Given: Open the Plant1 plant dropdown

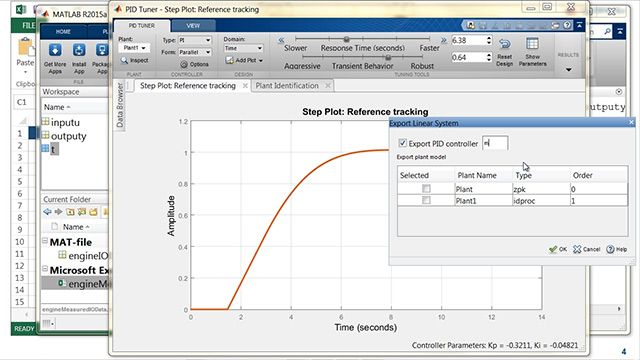Looking at the screenshot, I should point(134,48).
